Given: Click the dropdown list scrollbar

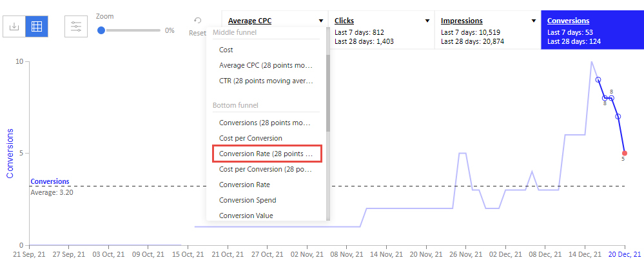Looking at the screenshot, I should (327, 92).
